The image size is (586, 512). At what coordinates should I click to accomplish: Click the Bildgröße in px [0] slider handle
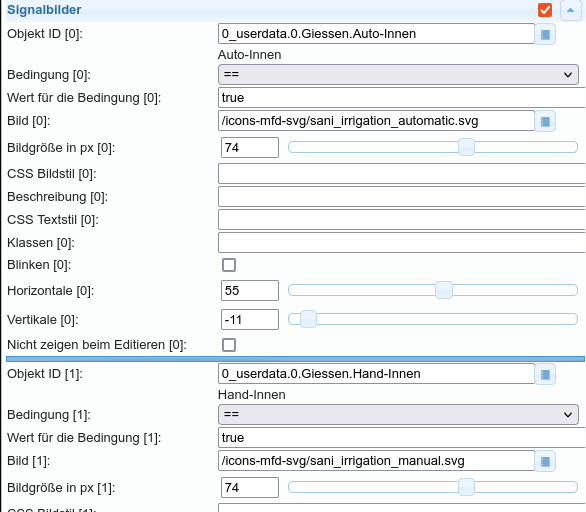[466, 147]
